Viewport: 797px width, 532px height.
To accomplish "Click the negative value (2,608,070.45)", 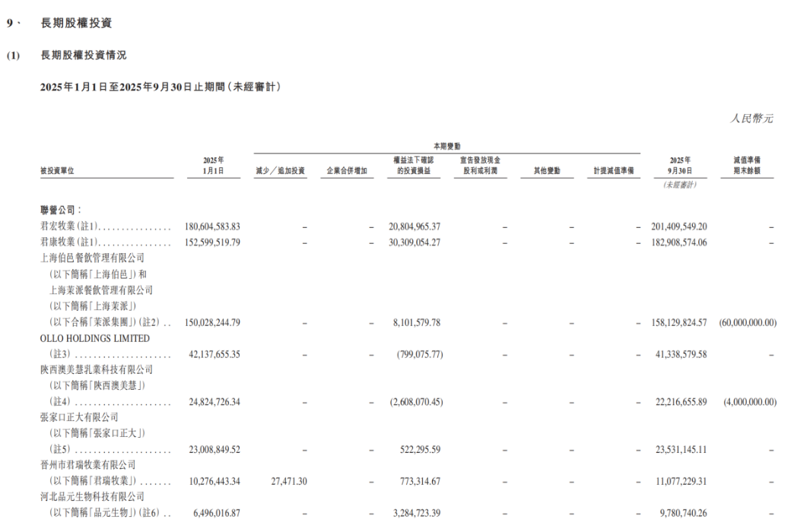I will coord(414,401).
